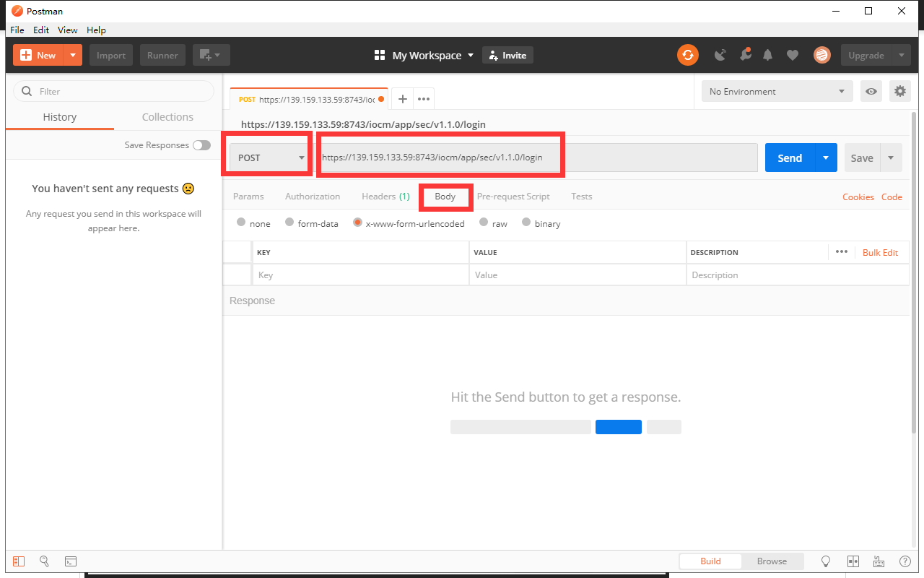The height and width of the screenshot is (578, 924).
Task: Click the Runner button
Action: (x=163, y=55)
